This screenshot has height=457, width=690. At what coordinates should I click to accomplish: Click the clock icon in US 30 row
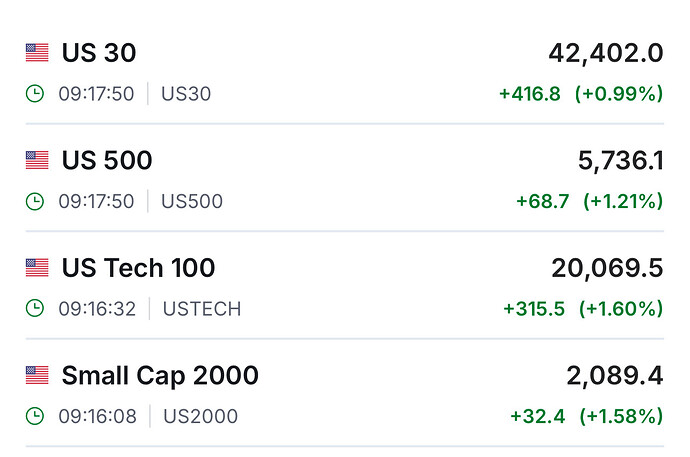[35, 94]
